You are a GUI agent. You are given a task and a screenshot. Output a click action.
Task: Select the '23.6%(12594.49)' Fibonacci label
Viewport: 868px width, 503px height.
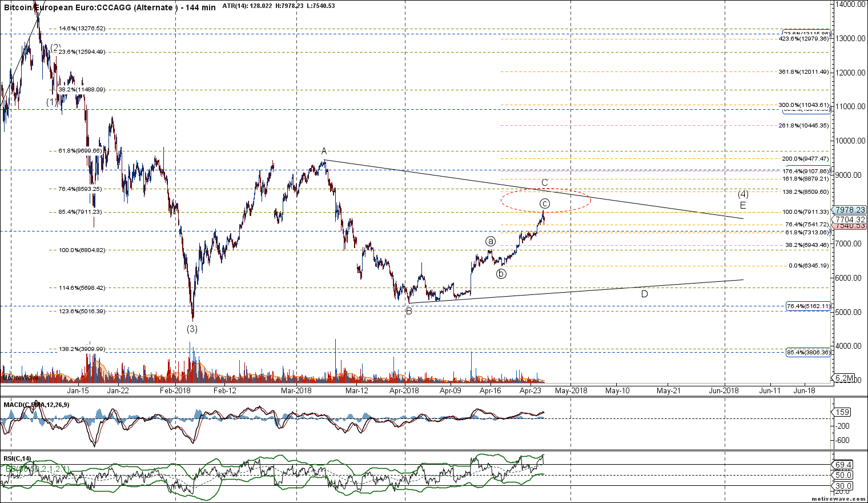[82, 51]
